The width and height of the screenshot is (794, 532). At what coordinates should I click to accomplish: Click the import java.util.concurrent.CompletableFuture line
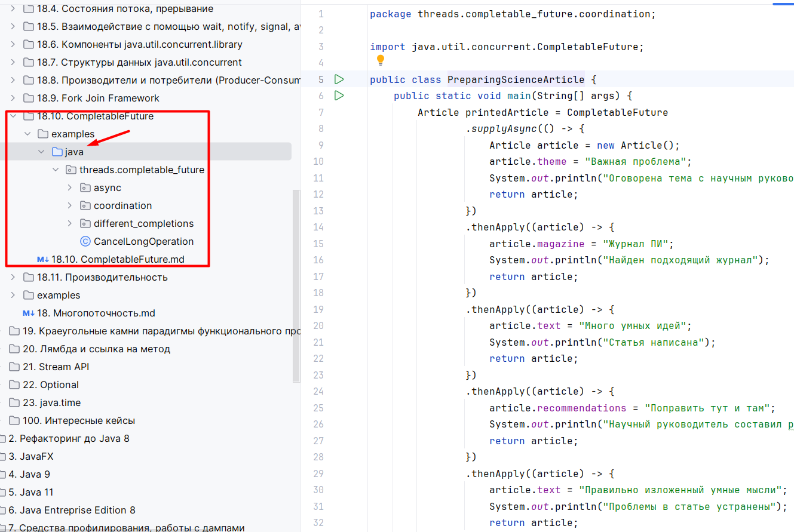click(x=507, y=47)
